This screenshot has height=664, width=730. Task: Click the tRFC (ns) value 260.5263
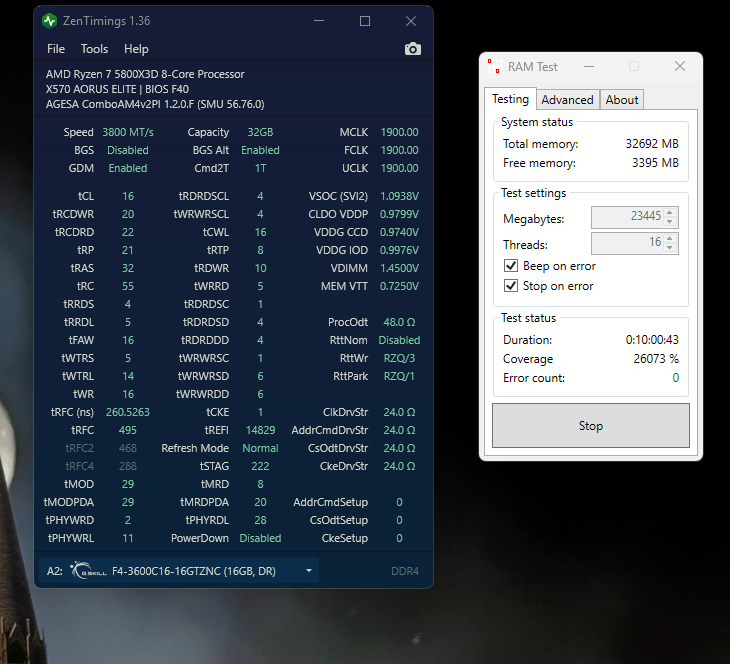click(x=128, y=412)
